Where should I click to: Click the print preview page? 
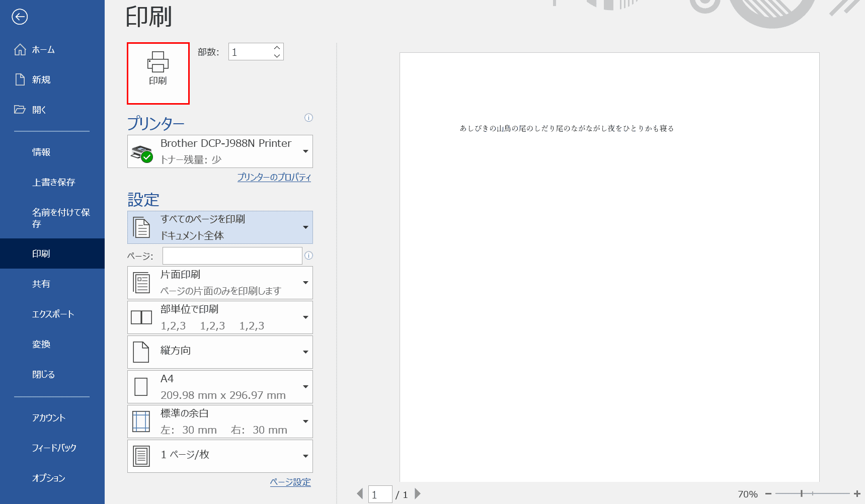[x=609, y=267]
